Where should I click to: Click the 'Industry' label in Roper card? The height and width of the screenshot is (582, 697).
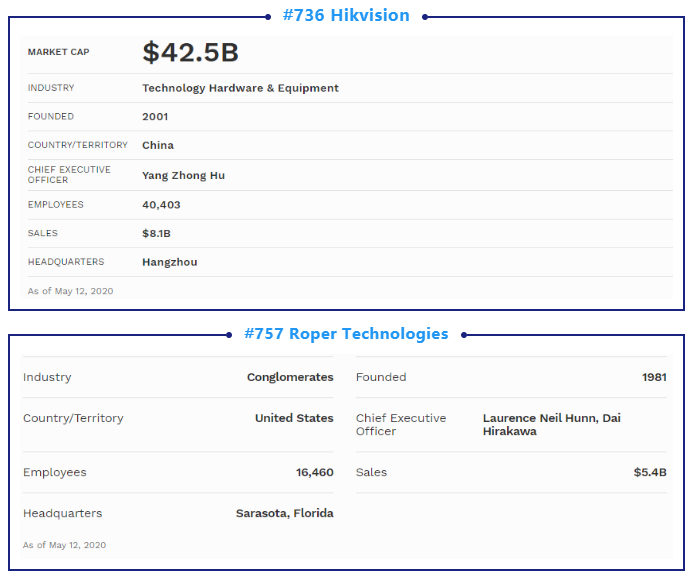47,377
